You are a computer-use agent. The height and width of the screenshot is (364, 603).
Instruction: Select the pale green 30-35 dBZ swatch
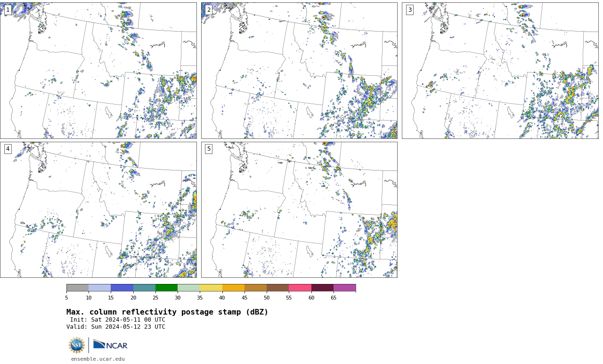click(x=188, y=288)
